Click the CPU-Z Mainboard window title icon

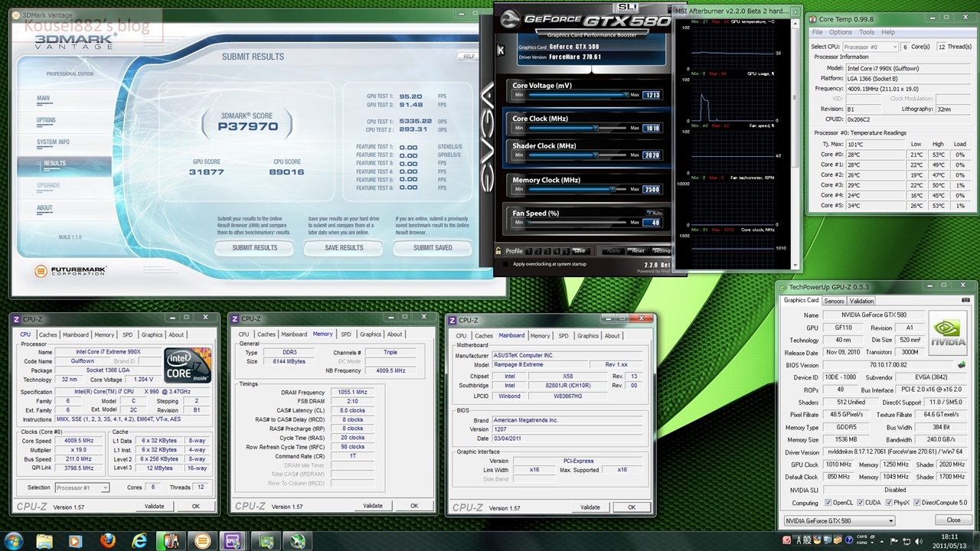pyautogui.click(x=453, y=320)
